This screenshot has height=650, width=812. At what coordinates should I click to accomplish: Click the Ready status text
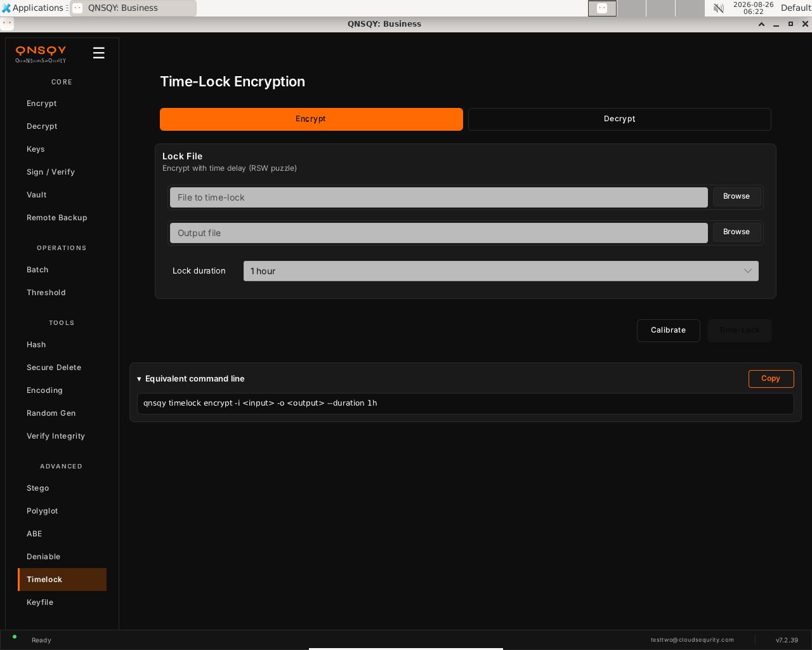(x=41, y=640)
